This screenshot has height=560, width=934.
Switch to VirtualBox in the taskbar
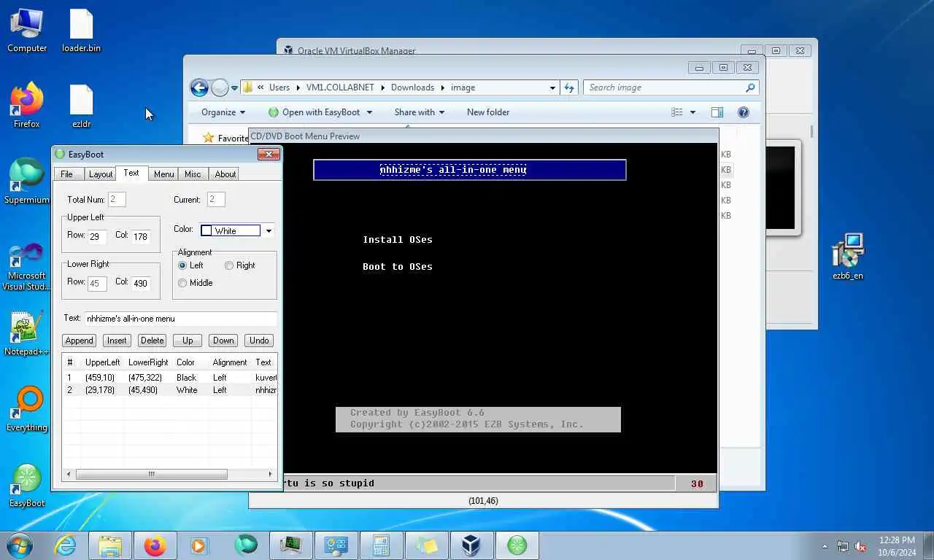click(x=471, y=545)
